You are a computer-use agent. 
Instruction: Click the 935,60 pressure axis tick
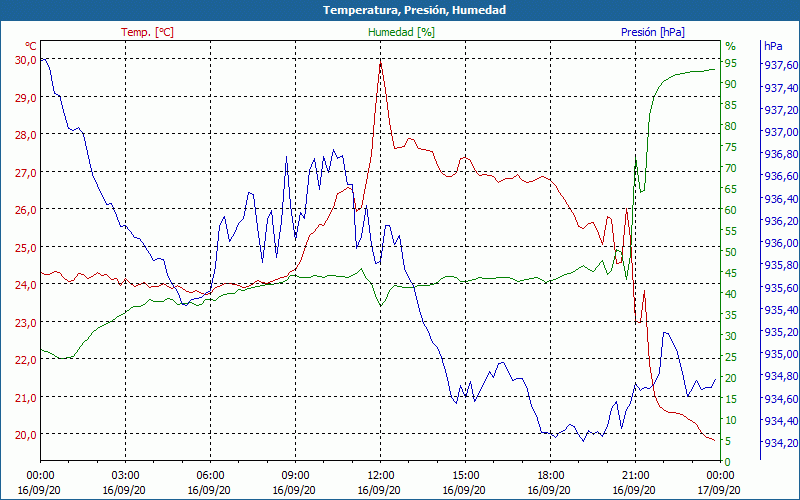[781, 288]
